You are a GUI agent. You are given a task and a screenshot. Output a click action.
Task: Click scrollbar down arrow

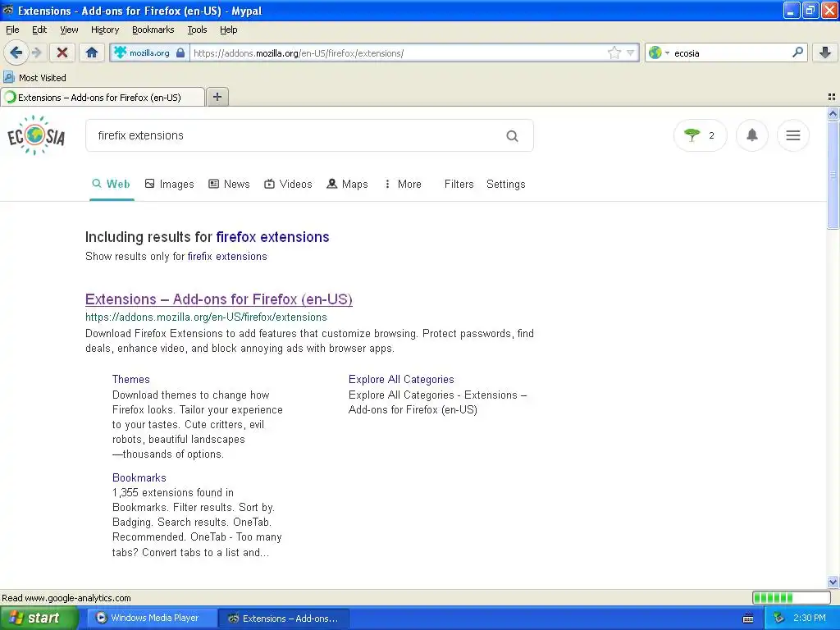(x=833, y=582)
